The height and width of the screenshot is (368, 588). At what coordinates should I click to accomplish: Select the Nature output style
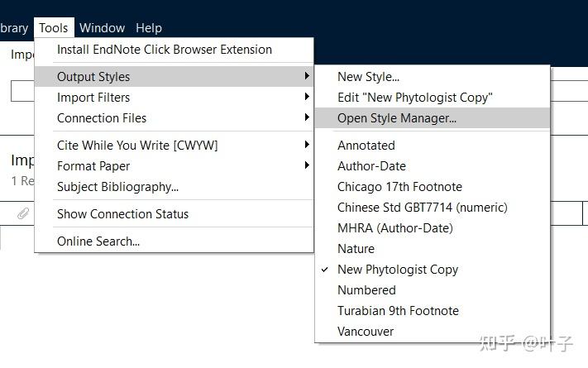pos(433,249)
